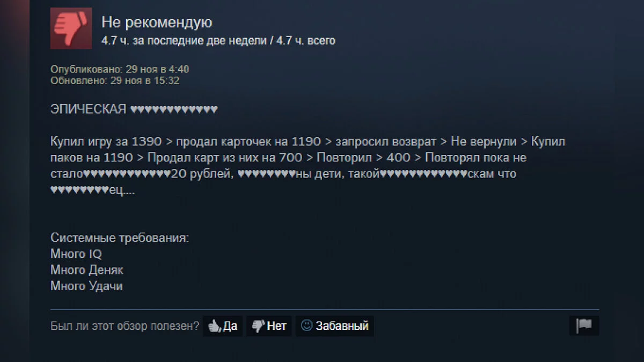Mark the review as Забавный
644x362 pixels.
(x=335, y=326)
